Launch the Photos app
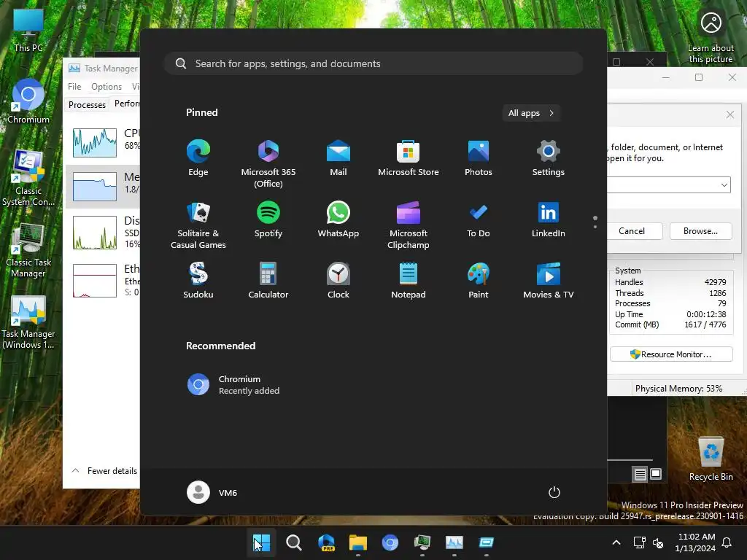The width and height of the screenshot is (747, 560). click(x=479, y=158)
